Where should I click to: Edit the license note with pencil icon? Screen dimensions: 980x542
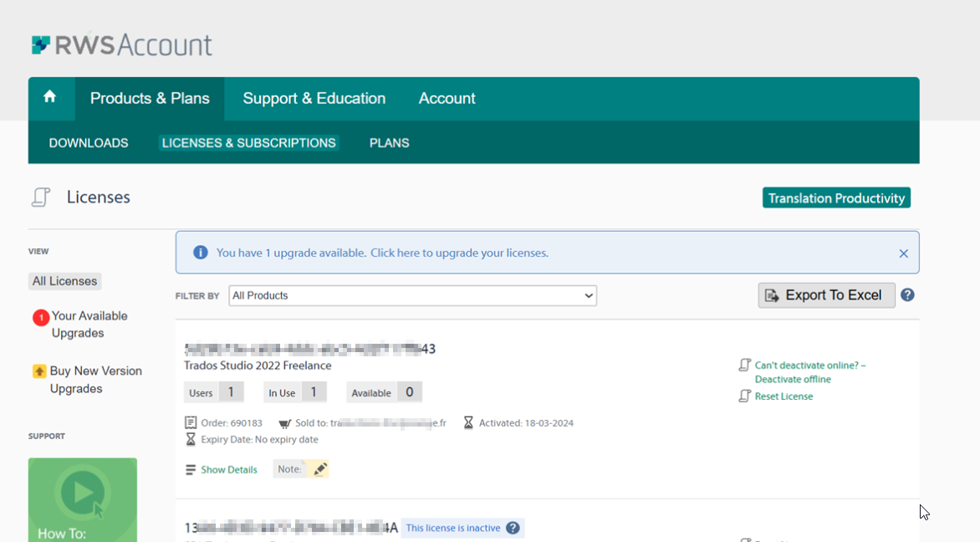coord(320,469)
